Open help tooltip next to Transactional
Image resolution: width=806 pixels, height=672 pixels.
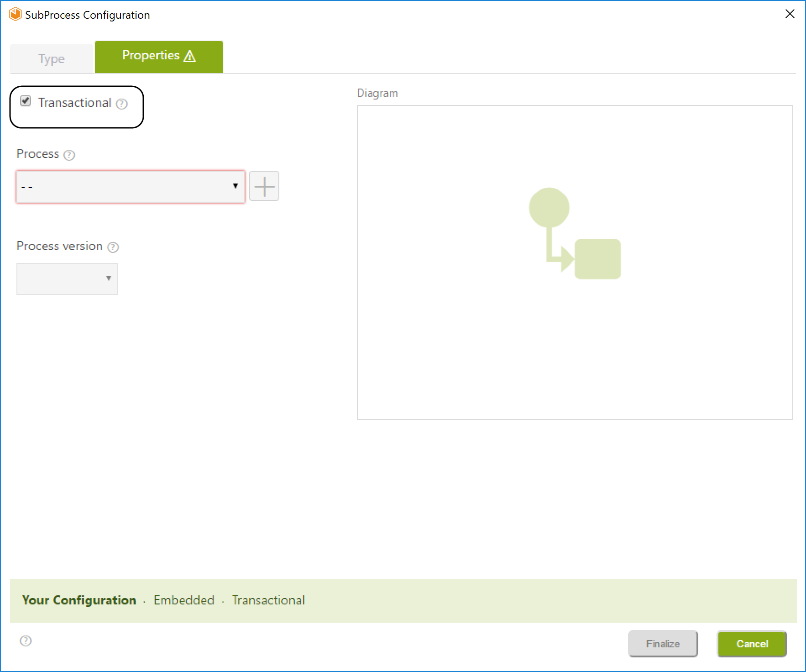point(121,104)
